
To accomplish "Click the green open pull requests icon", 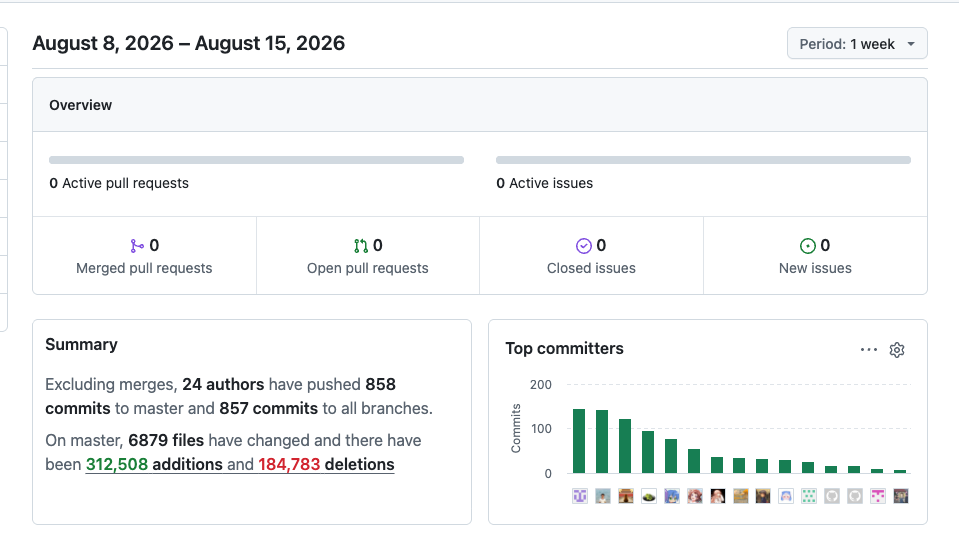I will tap(361, 246).
